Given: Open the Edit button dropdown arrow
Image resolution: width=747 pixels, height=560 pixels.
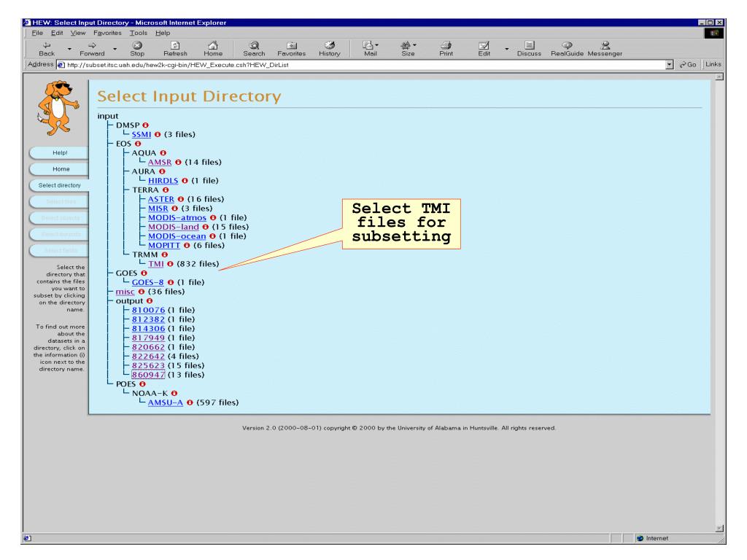Looking at the screenshot, I should [x=506, y=49].
